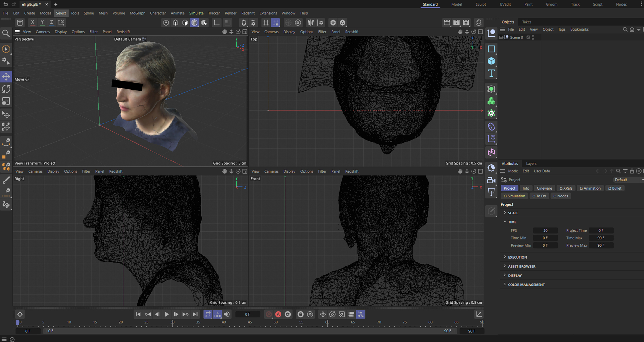Click the Render to Picture Viewer icon
Viewport: 644px width, 342px height.
pyautogui.click(x=456, y=22)
